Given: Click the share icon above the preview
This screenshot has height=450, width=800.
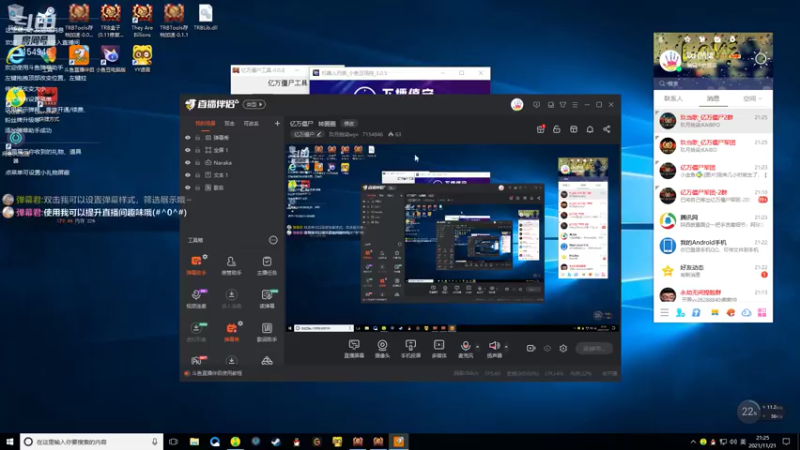Looking at the screenshot, I should pyautogui.click(x=607, y=130).
